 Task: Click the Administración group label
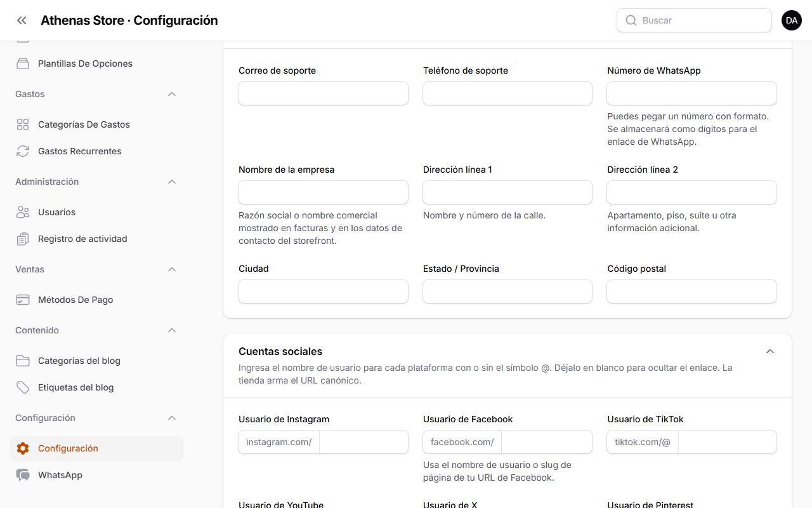pyautogui.click(x=47, y=182)
